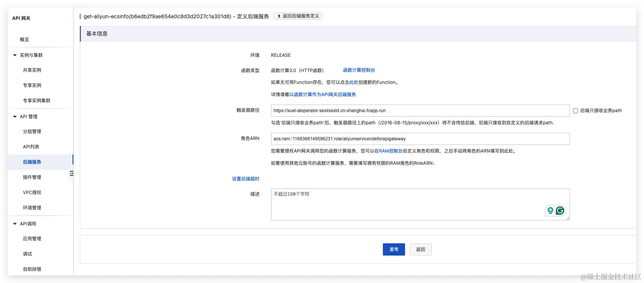Open the RAM控制台 link

click(x=391, y=151)
